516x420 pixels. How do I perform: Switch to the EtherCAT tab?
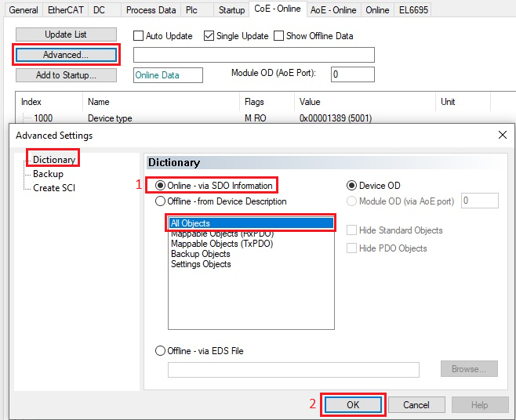click(x=66, y=10)
